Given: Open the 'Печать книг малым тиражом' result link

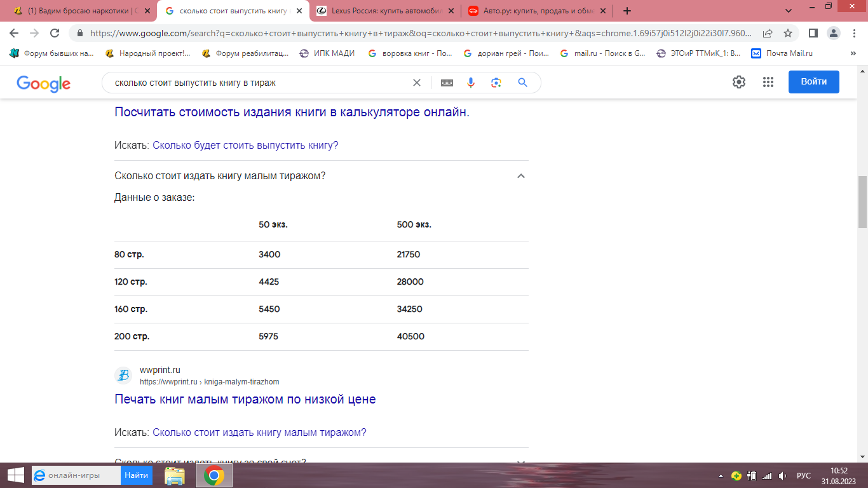Looking at the screenshot, I should point(245,400).
